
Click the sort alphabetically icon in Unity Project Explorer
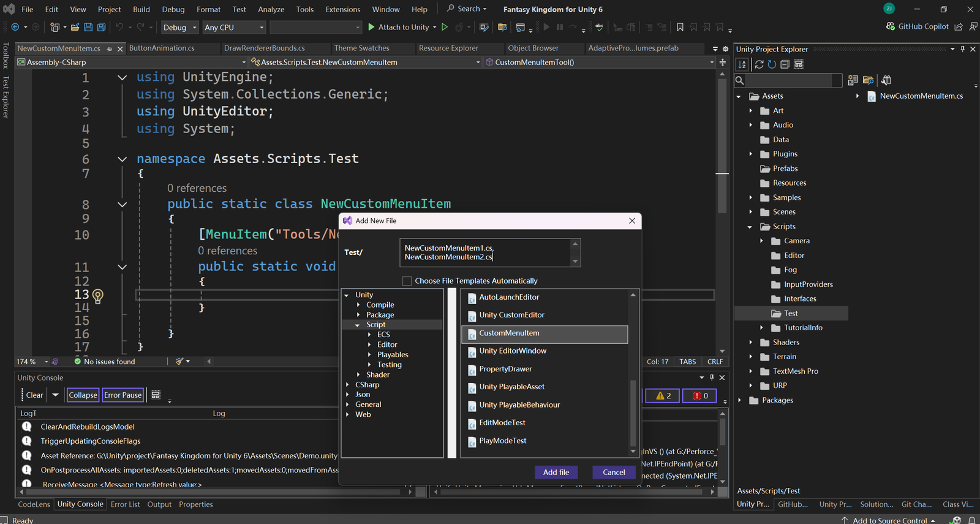click(742, 64)
